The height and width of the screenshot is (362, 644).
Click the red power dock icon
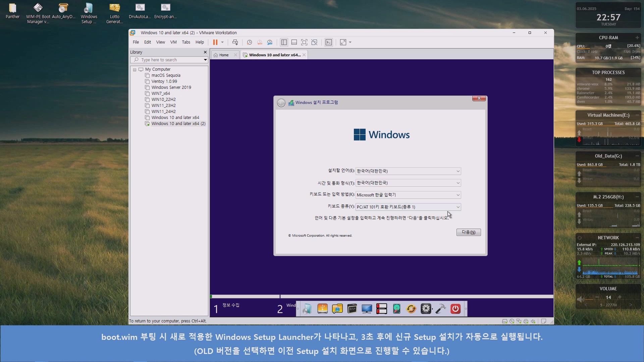(x=455, y=309)
